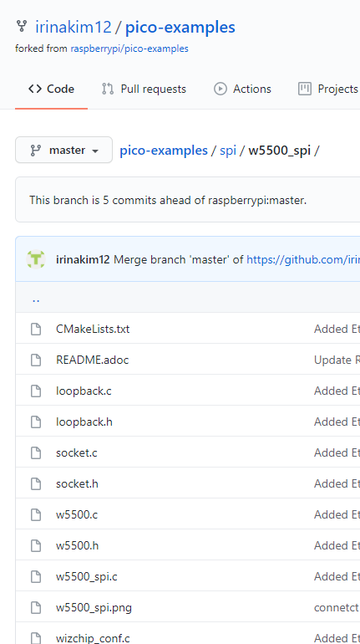The width and height of the screenshot is (360, 644).
Task: Open the loopback.h file
Action: (84, 422)
